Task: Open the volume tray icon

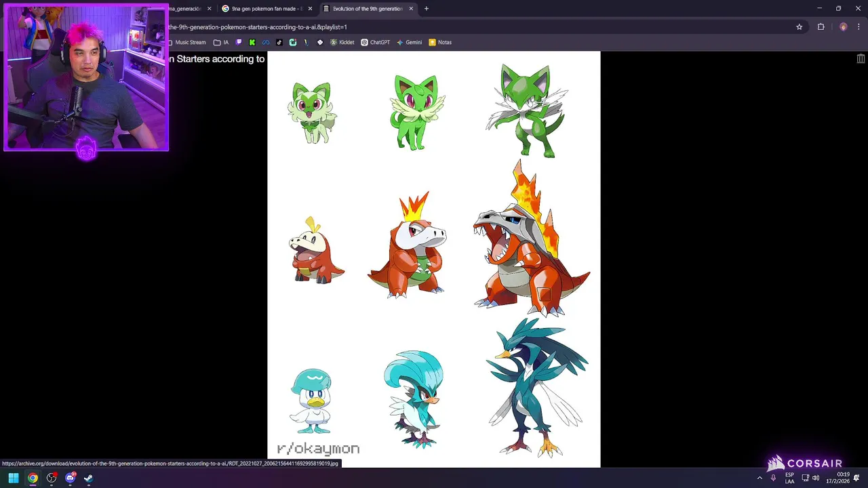Action: point(816,478)
